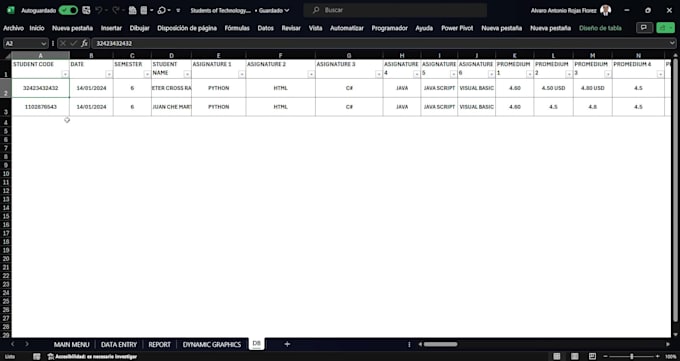Image resolution: width=680 pixels, height=361 pixels.
Task: Switch to the DYNAMIC GRAPHICS sheet
Action: 212,345
